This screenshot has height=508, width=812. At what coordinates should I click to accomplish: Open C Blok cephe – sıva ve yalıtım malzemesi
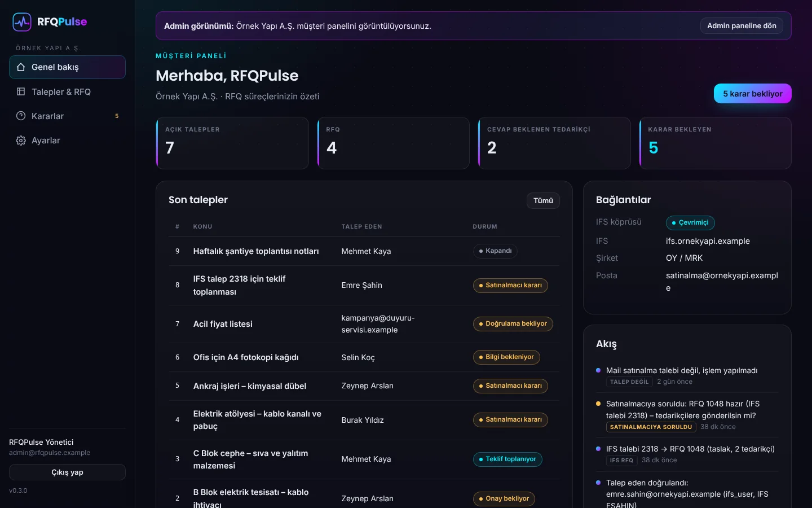coord(250,459)
